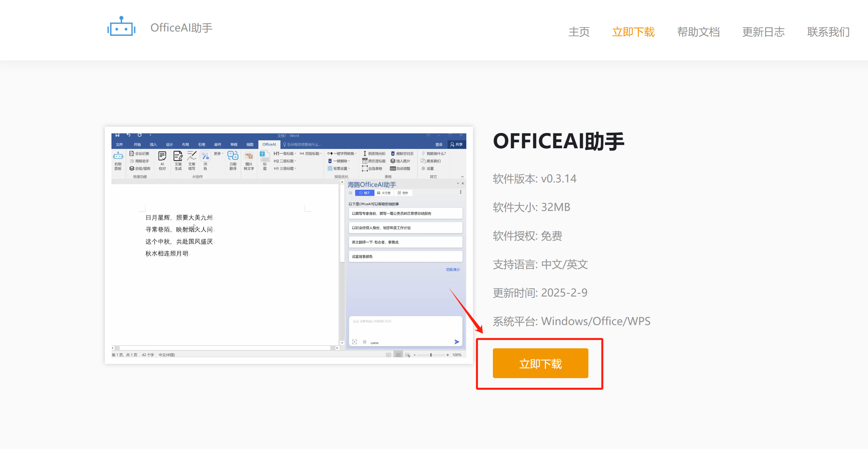
Task: Click the Word plugin preview screenshot image
Action: coord(289,245)
